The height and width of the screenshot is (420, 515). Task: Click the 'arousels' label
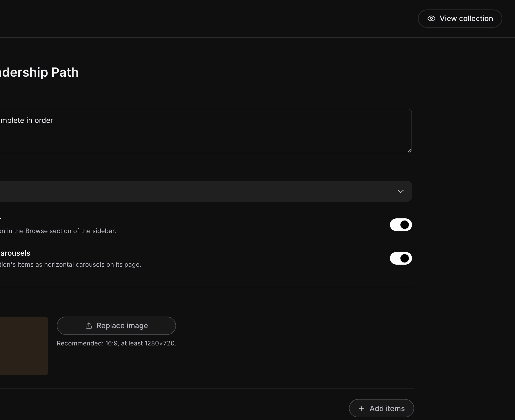(15, 253)
